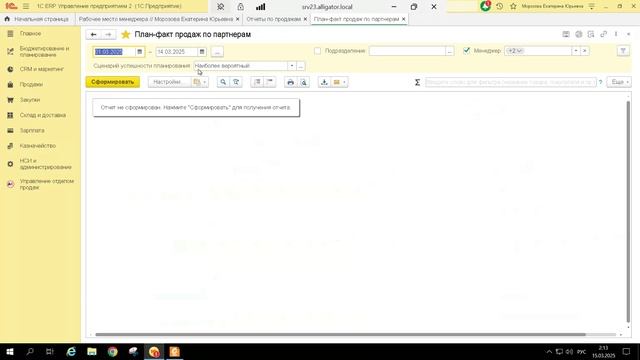Viewport: 640px width, 360px height.
Task: Close the Рабочее место менеджера tab
Action: 238,19
